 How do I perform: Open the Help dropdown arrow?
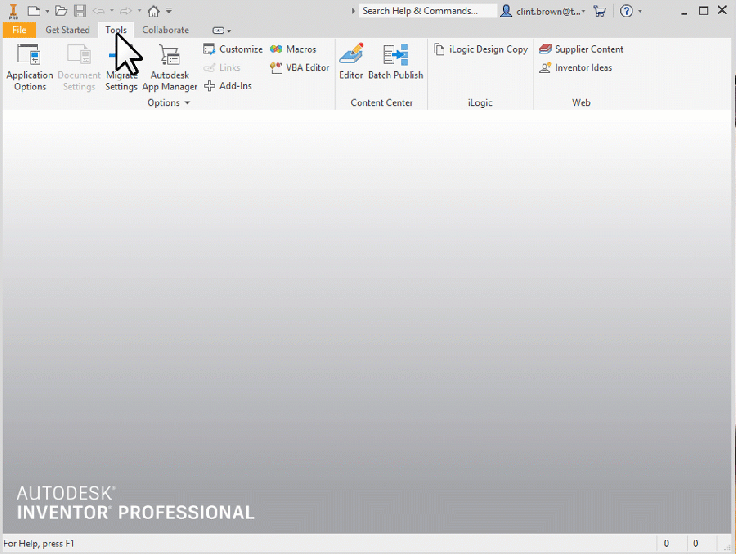(640, 11)
